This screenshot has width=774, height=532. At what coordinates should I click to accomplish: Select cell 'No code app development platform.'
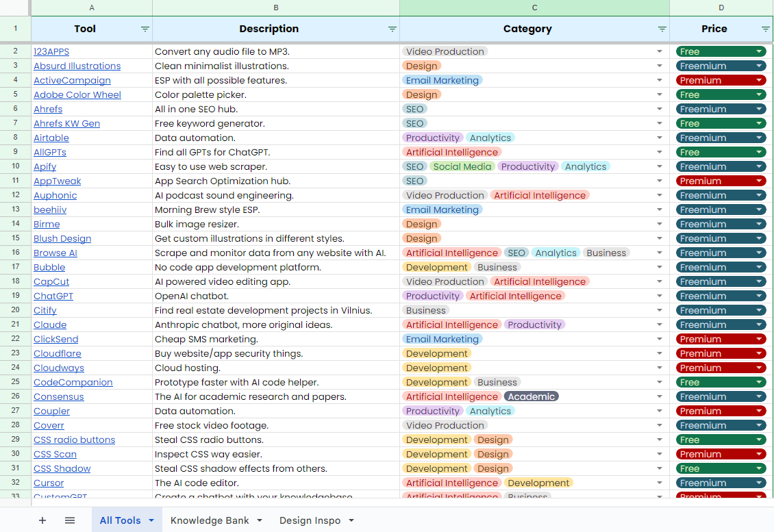[x=276, y=267]
